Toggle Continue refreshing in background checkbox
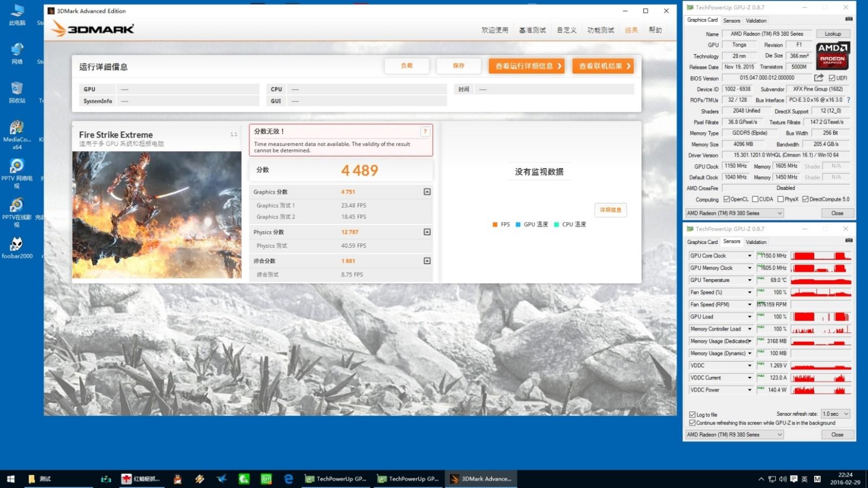Viewport: 868px width, 488px height. (x=692, y=422)
